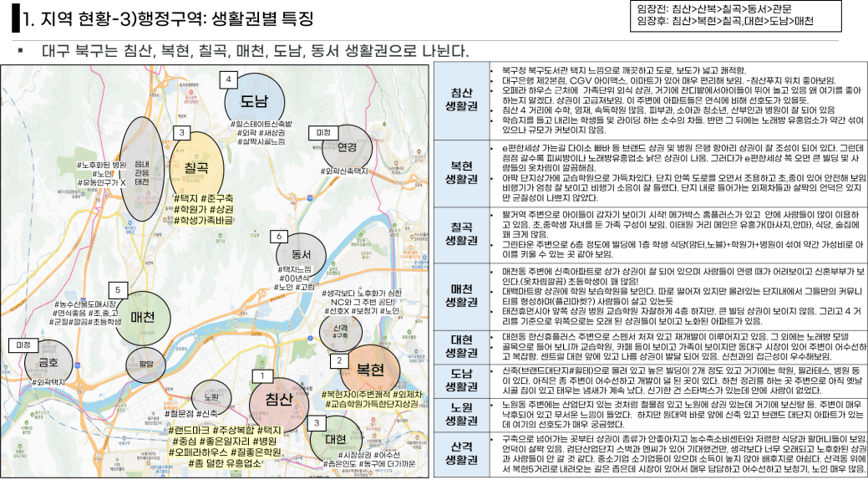
Task: Select the green 매천 circle on the map
Action: coord(144,316)
